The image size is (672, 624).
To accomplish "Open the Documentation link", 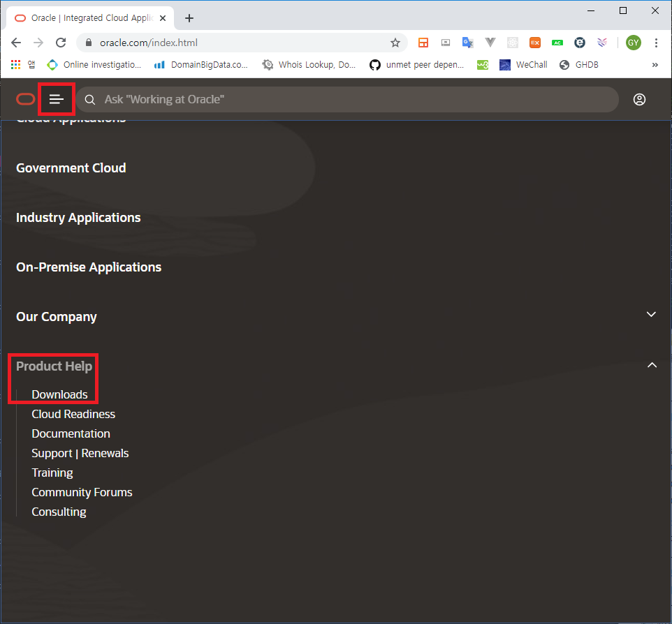I will pyautogui.click(x=71, y=433).
